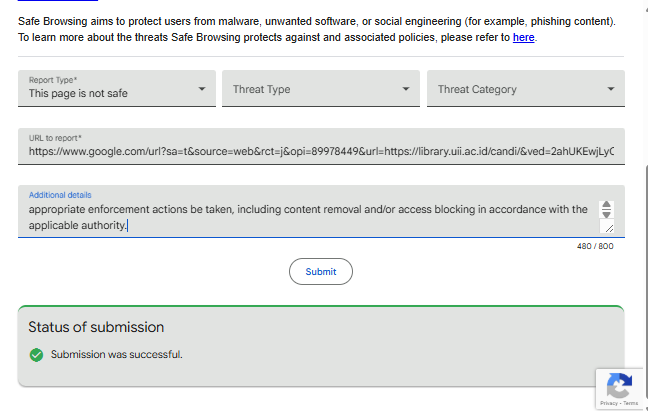Click the Threat Type arrow indicator
This screenshot has width=648, height=411.
[405, 89]
